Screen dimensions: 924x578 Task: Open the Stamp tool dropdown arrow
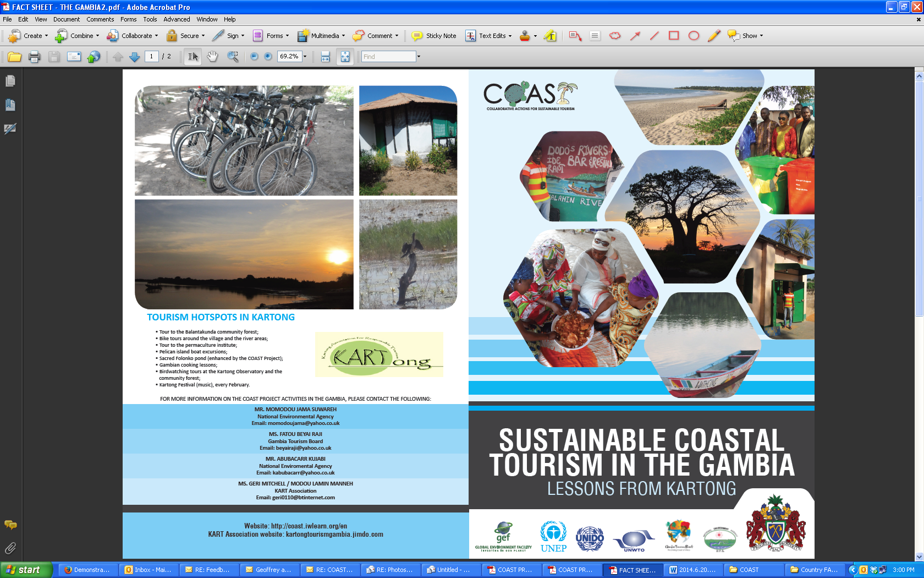[x=535, y=36]
